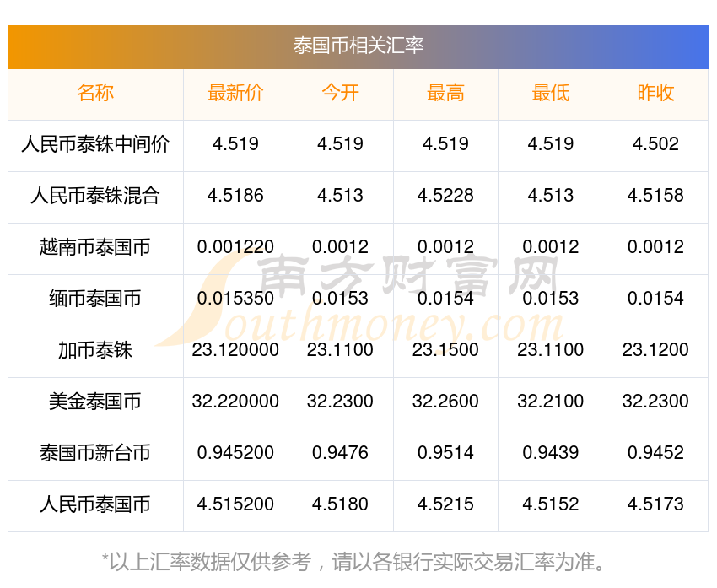Image resolution: width=717 pixels, height=588 pixels.
Task: Select the 4.502 昨收 value
Action: coord(655,144)
